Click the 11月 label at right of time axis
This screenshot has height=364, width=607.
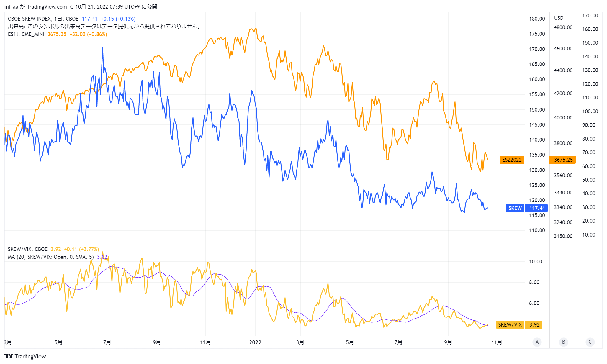tap(497, 342)
